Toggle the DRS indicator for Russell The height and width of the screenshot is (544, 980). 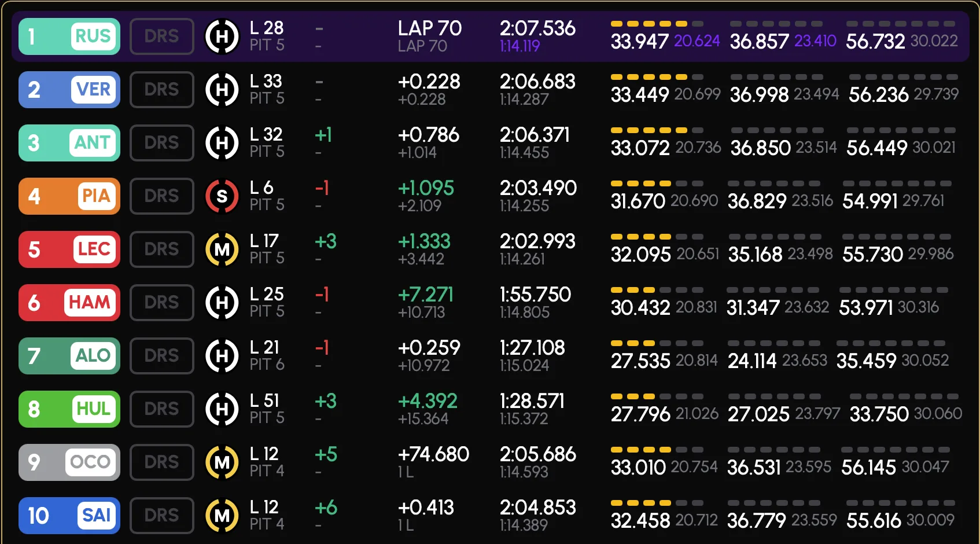click(x=162, y=36)
